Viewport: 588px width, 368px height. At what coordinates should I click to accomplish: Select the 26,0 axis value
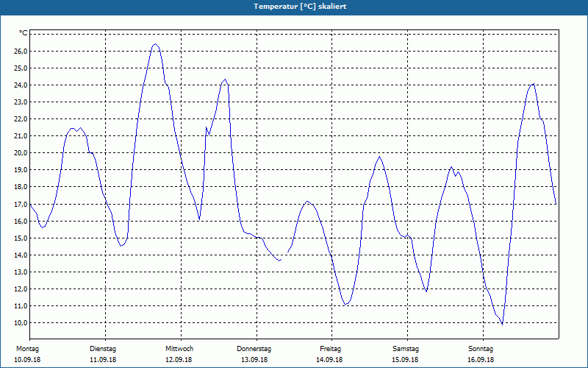coord(21,52)
